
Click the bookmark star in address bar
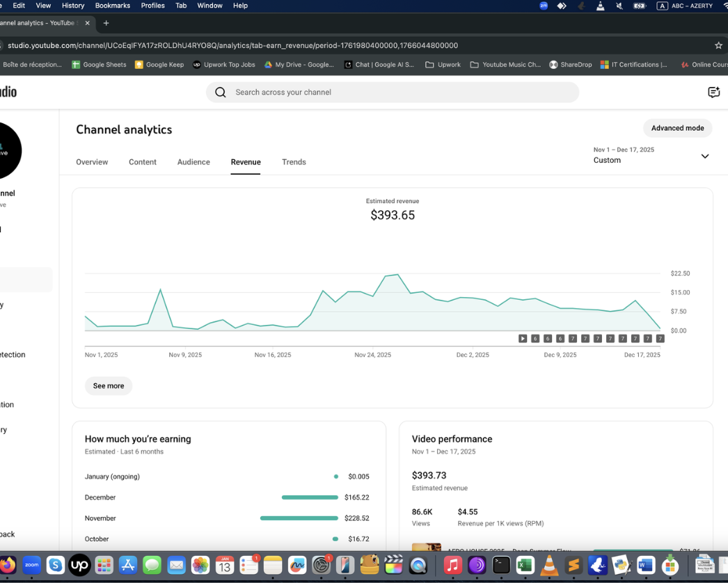click(718, 45)
